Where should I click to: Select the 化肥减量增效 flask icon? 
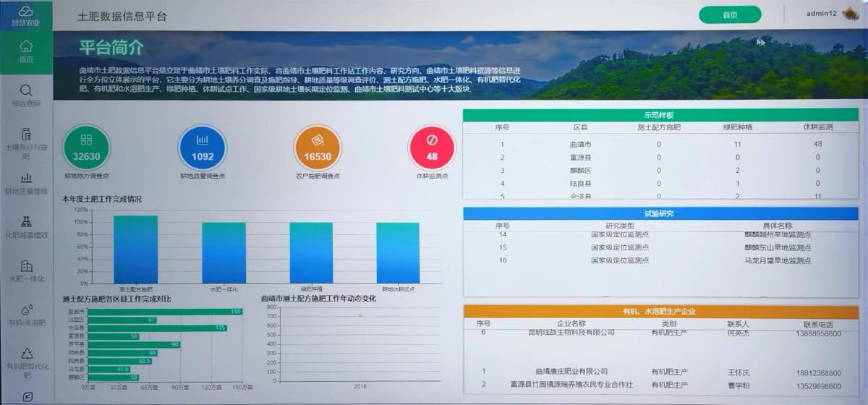point(26,221)
